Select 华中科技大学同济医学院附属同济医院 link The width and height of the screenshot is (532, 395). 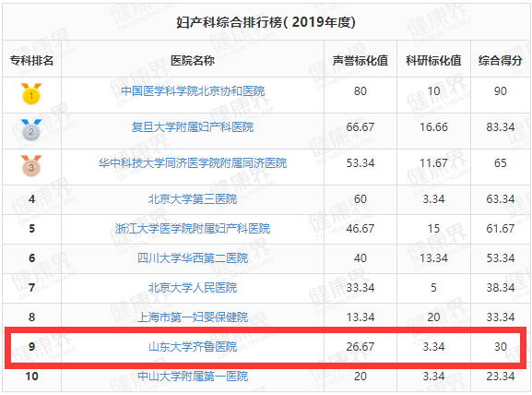pos(193,163)
